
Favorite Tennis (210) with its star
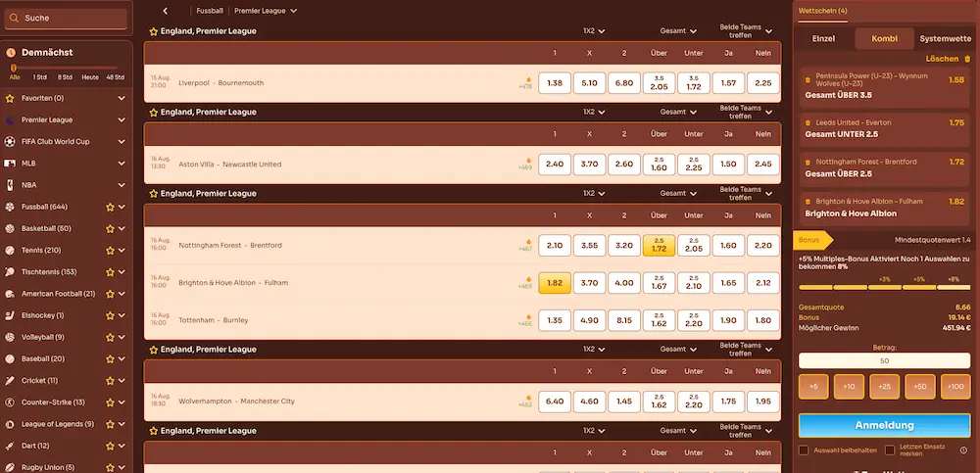pos(110,251)
